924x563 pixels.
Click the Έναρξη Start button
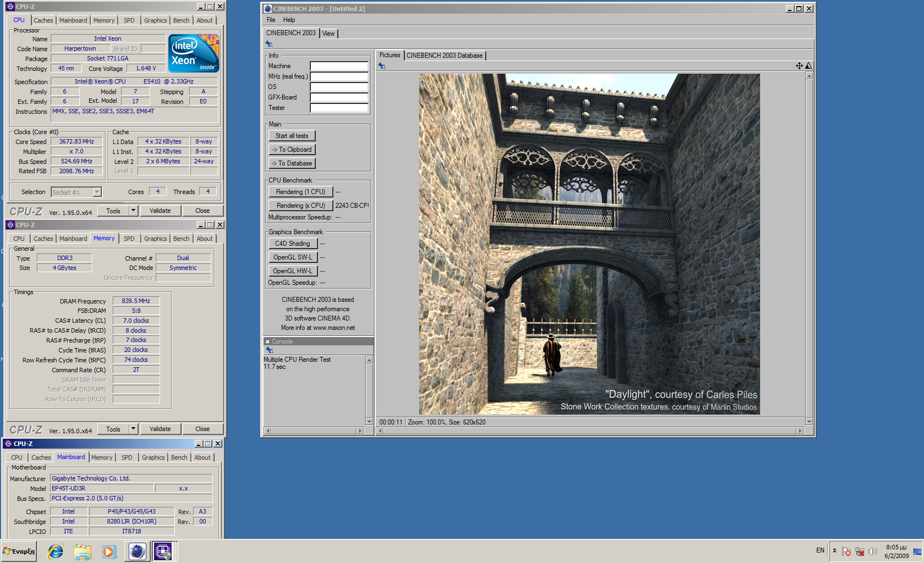[19, 551]
